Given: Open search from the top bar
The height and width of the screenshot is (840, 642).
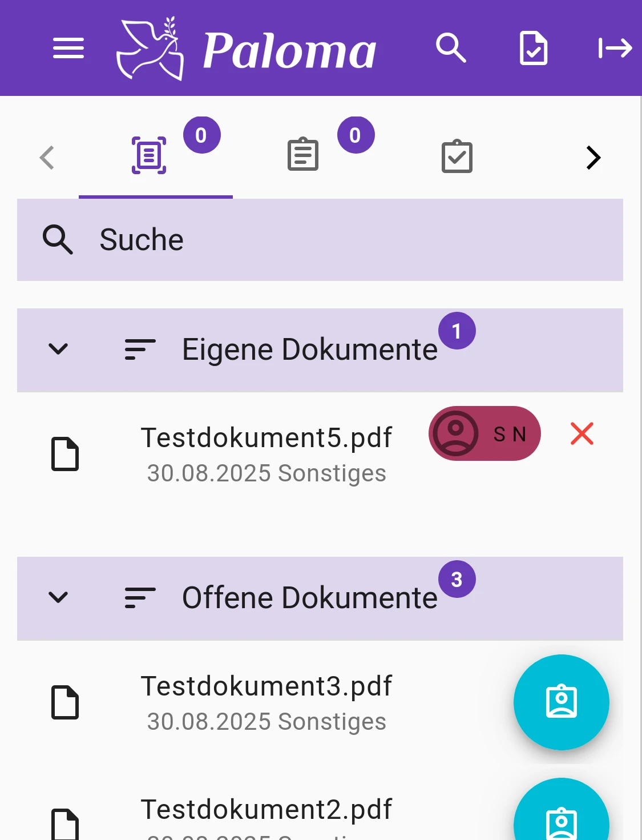Looking at the screenshot, I should point(451,48).
